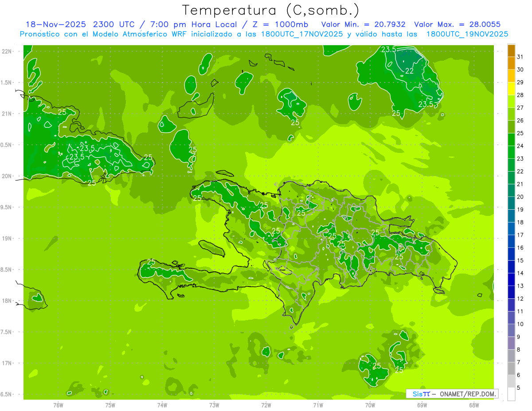Click the 8.5N latitude axis label
This screenshot has height=411, width=532.
pyautogui.click(x=7, y=270)
